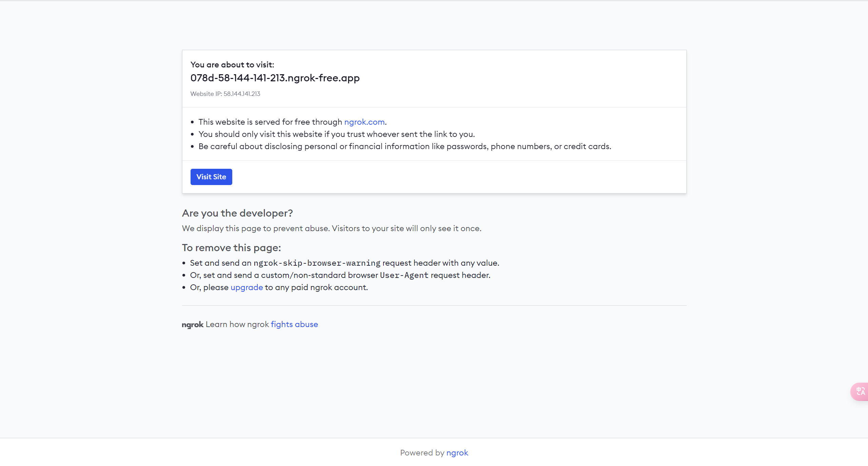The height and width of the screenshot is (466, 868).
Task: Follow the upgrade link
Action: pos(246,287)
